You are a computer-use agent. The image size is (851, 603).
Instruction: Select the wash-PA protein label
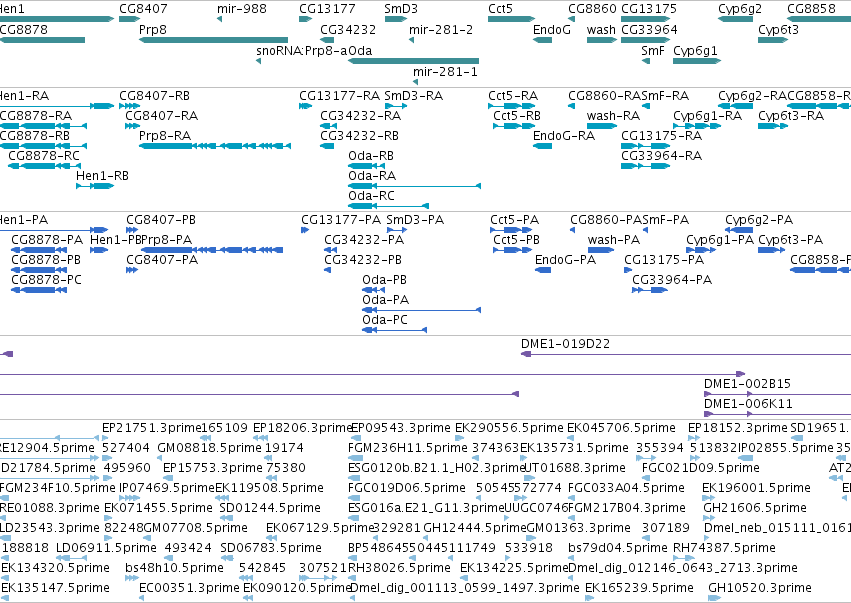(614, 240)
